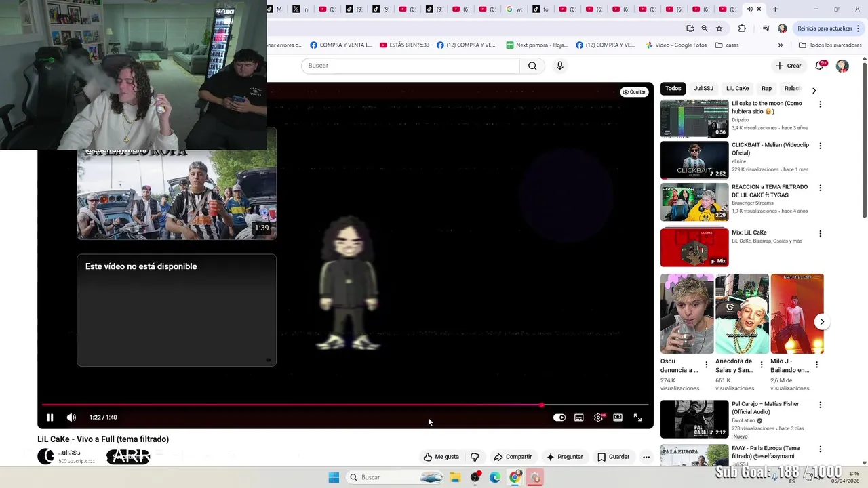Click the taskbar Buscar search box

(x=395, y=477)
